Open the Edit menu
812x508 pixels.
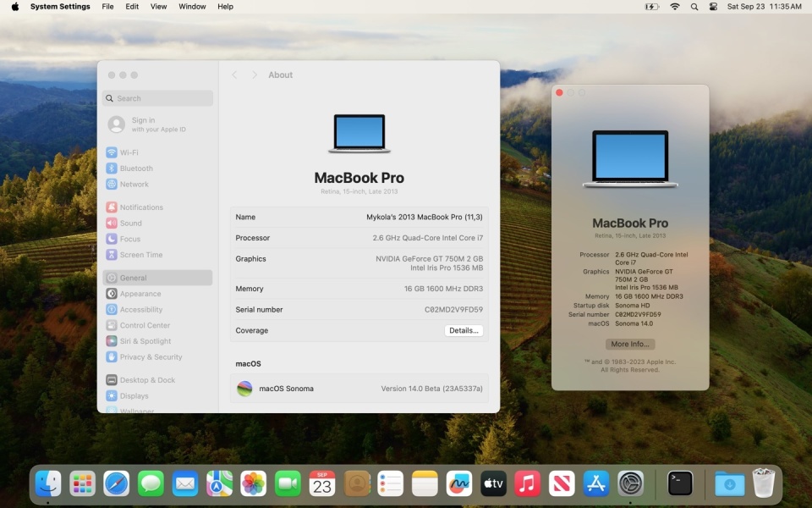132,7
